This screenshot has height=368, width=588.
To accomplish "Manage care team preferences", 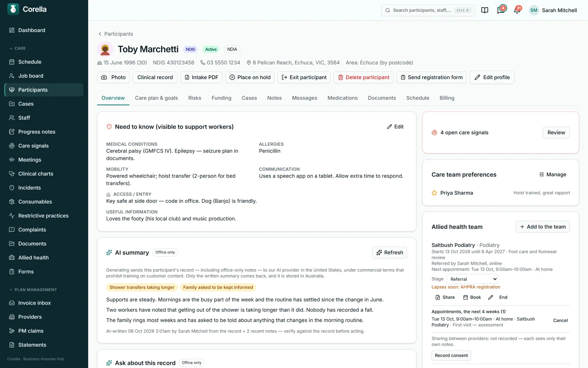I will (553, 174).
